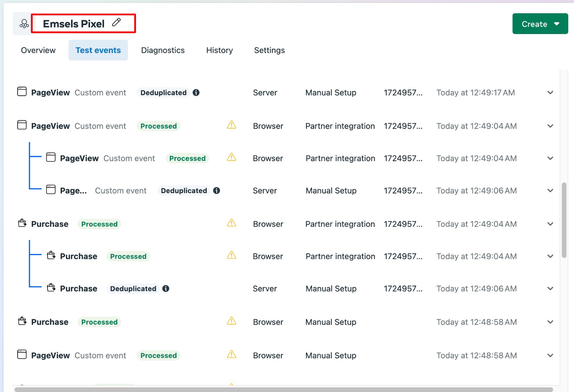Screen dimensions: 574x392
Task: Click warning icon on nested PageView Processed row
Action: click(x=231, y=157)
